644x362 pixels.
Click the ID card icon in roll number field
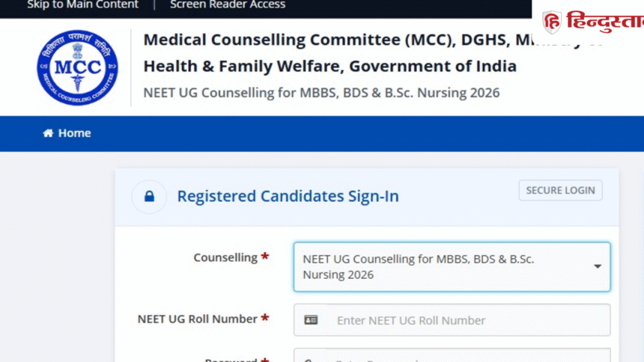point(311,319)
